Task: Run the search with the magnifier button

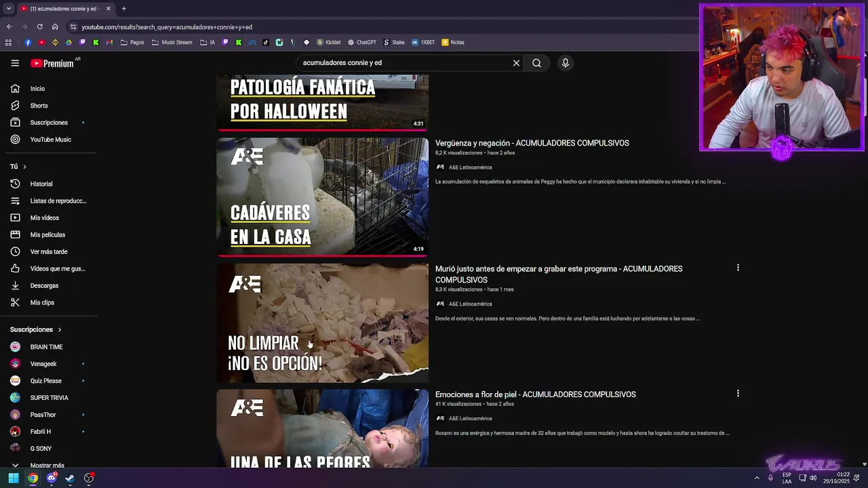Action: coord(536,63)
